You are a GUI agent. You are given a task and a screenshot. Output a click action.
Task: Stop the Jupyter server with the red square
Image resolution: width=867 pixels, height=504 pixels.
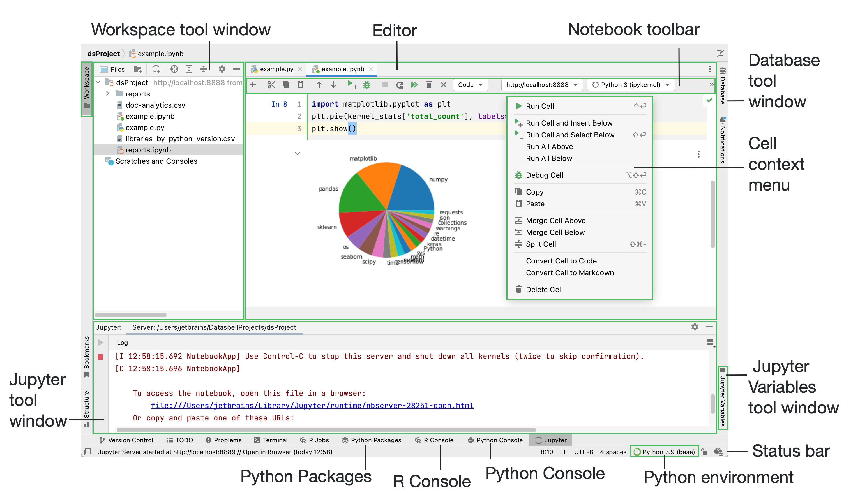101,357
